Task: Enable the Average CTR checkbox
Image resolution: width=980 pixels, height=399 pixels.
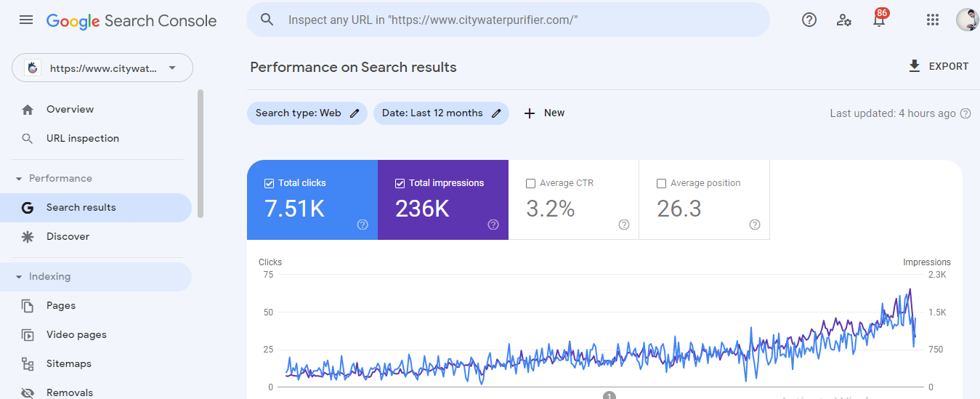Action: coord(531,183)
